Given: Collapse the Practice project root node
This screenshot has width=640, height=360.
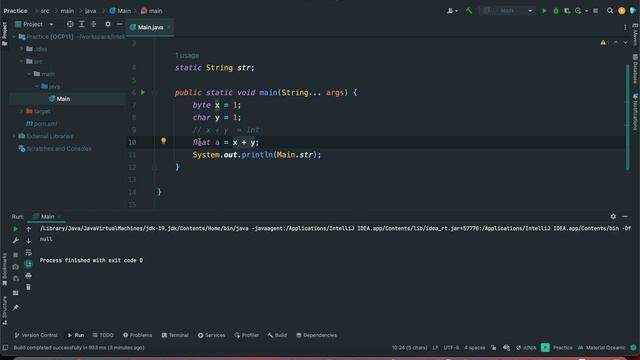Looking at the screenshot, I should [14, 37].
